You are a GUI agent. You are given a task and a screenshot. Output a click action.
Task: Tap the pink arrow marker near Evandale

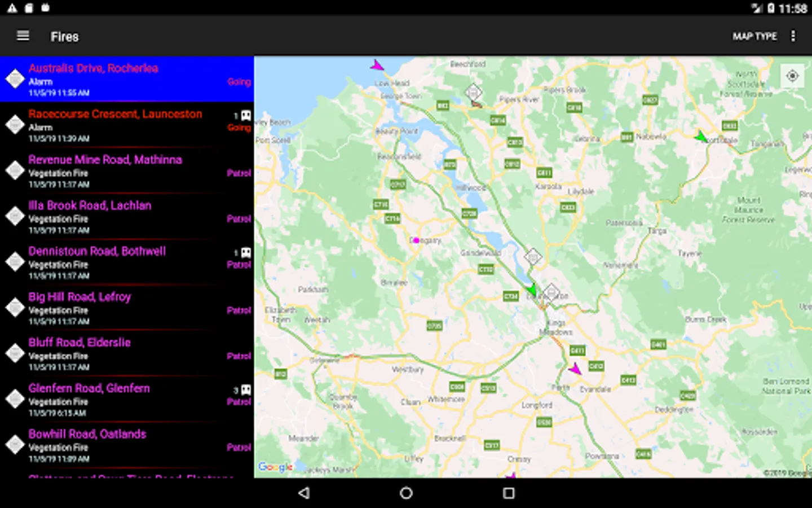pos(576,369)
